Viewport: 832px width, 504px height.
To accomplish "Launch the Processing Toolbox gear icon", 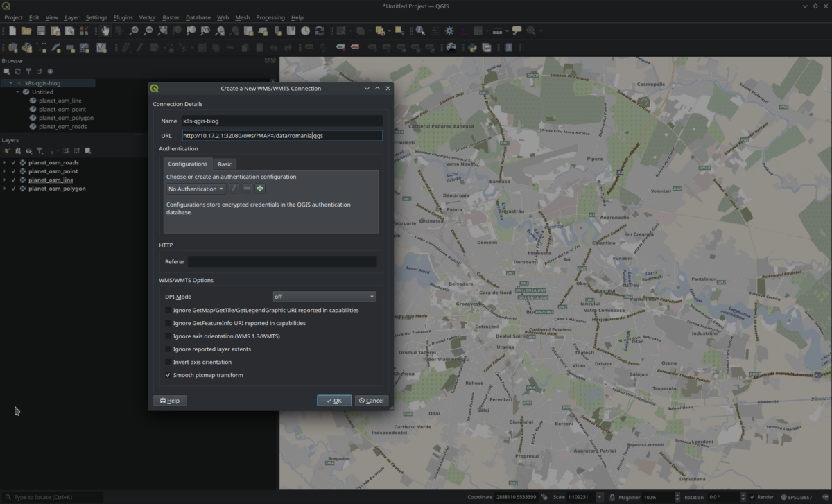I will (448, 31).
